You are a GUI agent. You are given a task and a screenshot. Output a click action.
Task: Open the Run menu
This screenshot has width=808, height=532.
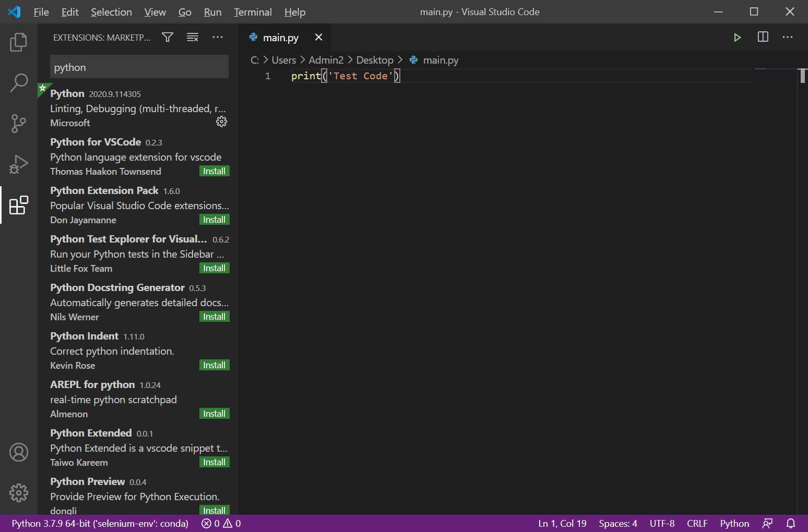tap(212, 11)
